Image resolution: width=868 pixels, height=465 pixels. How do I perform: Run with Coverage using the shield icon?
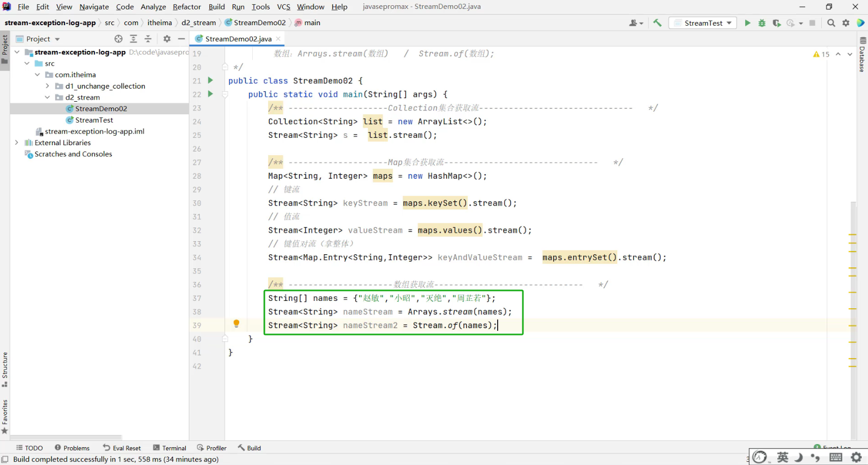tap(777, 23)
